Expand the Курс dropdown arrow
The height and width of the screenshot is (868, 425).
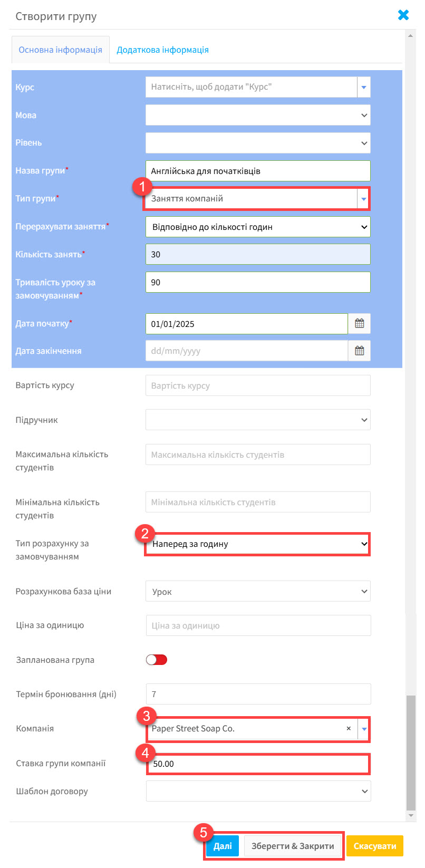(364, 87)
